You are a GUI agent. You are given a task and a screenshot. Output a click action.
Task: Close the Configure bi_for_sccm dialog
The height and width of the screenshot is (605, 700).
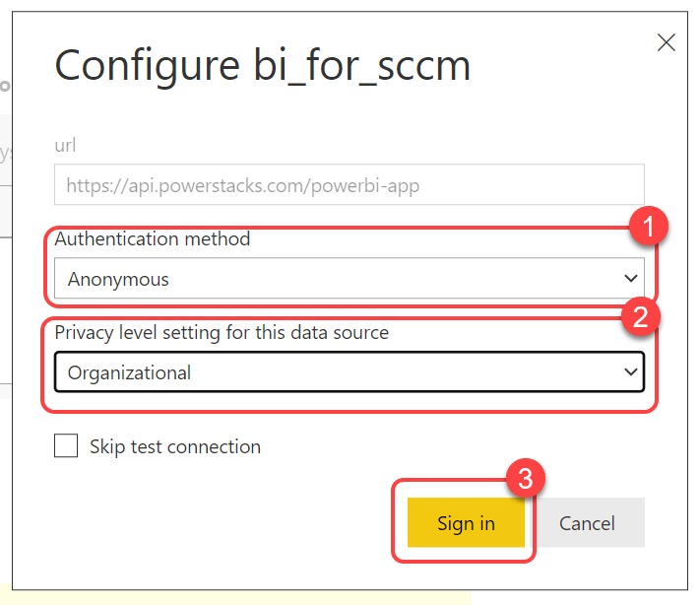click(x=666, y=42)
